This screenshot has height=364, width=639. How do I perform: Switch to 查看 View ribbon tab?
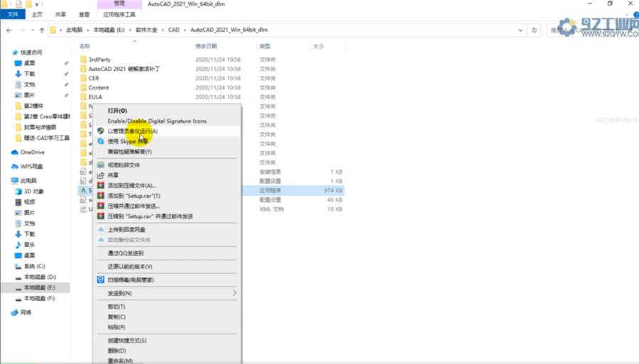[84, 14]
